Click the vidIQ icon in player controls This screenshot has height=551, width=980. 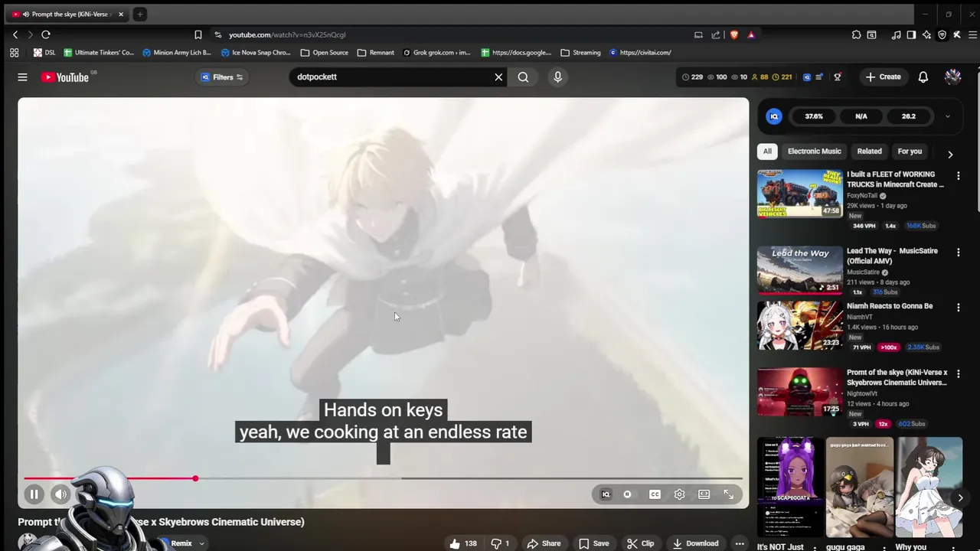tap(606, 494)
